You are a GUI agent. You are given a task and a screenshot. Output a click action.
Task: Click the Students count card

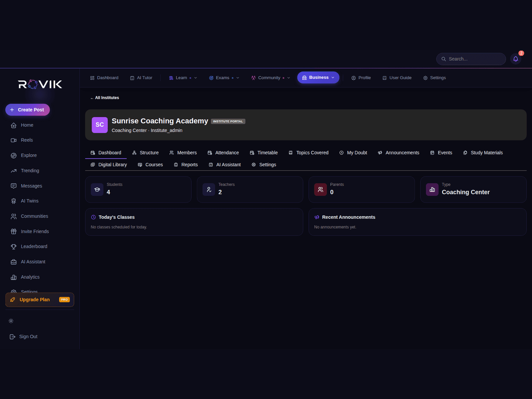(x=138, y=190)
